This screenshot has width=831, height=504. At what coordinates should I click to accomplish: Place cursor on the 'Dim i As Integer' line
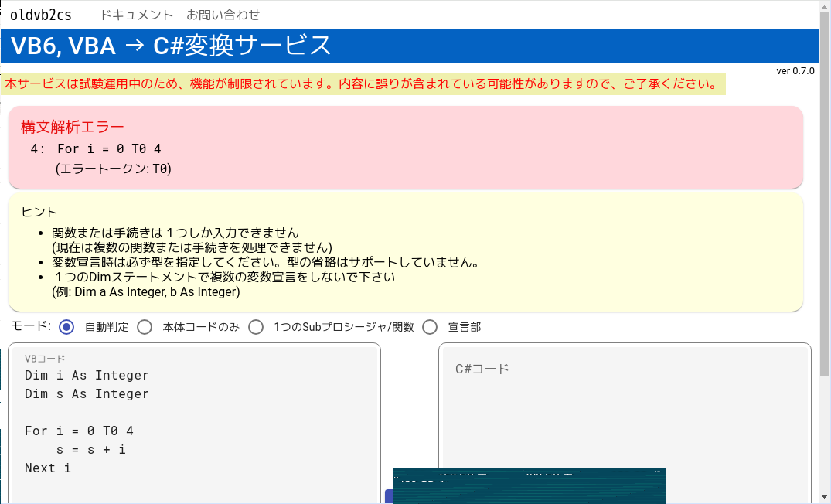coord(85,375)
